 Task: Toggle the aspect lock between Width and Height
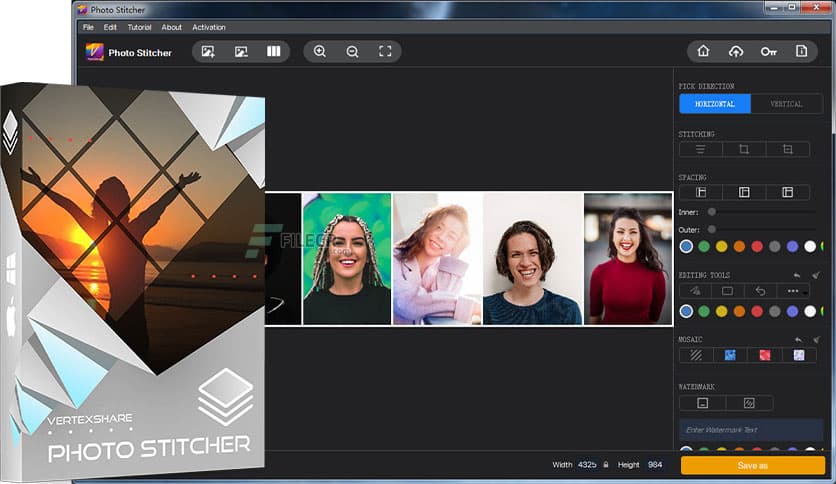(x=606, y=464)
